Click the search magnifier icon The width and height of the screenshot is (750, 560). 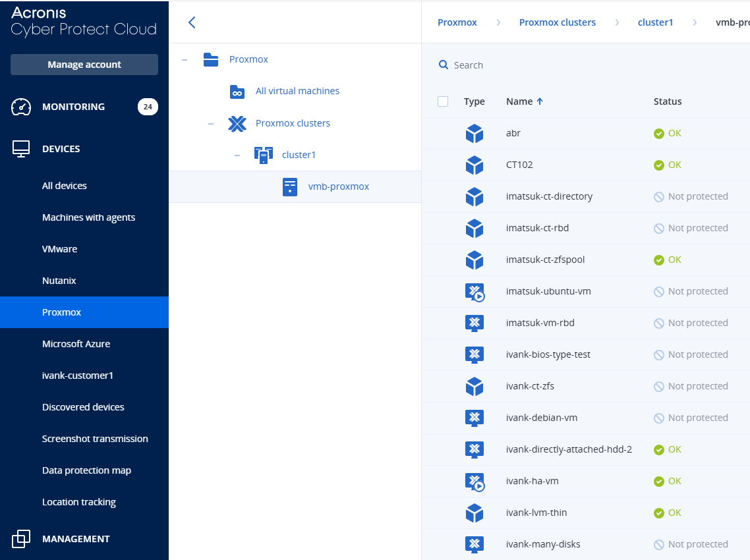pos(444,65)
